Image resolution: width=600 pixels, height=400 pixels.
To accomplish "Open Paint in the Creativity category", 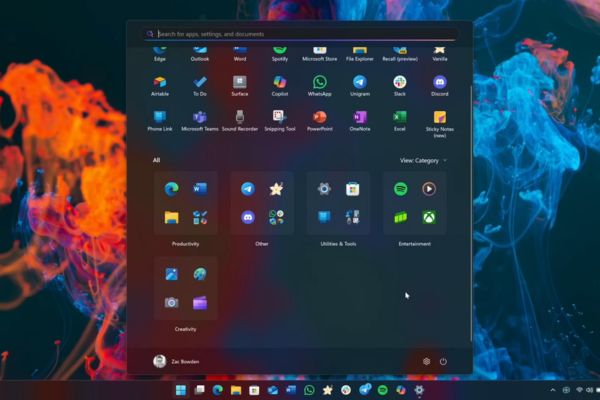I will pos(200,274).
